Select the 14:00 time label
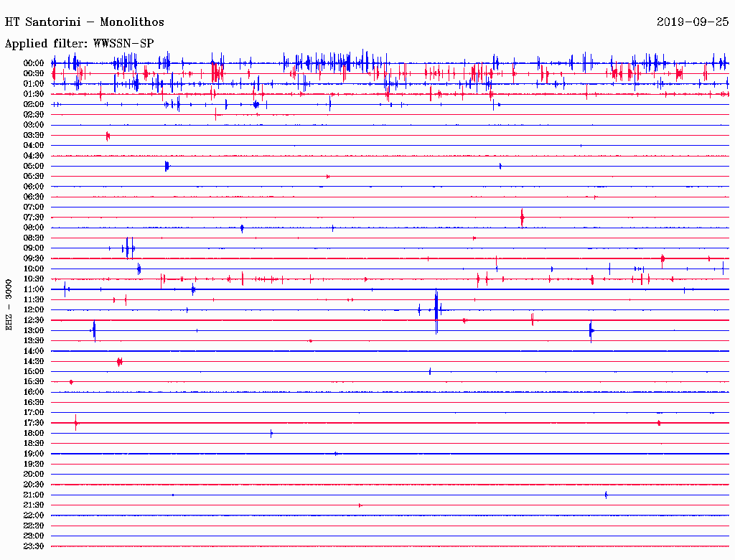This screenshot has width=735, height=560. click(x=34, y=351)
